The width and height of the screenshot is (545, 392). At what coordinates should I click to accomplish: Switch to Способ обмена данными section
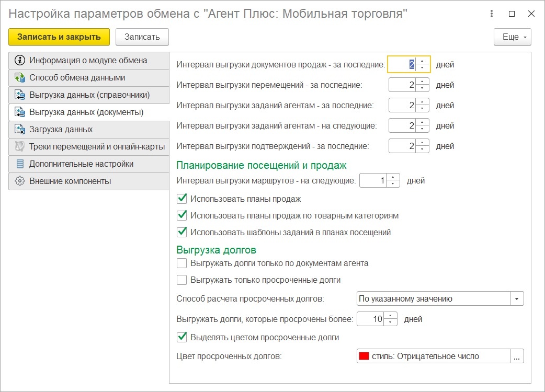(x=89, y=78)
